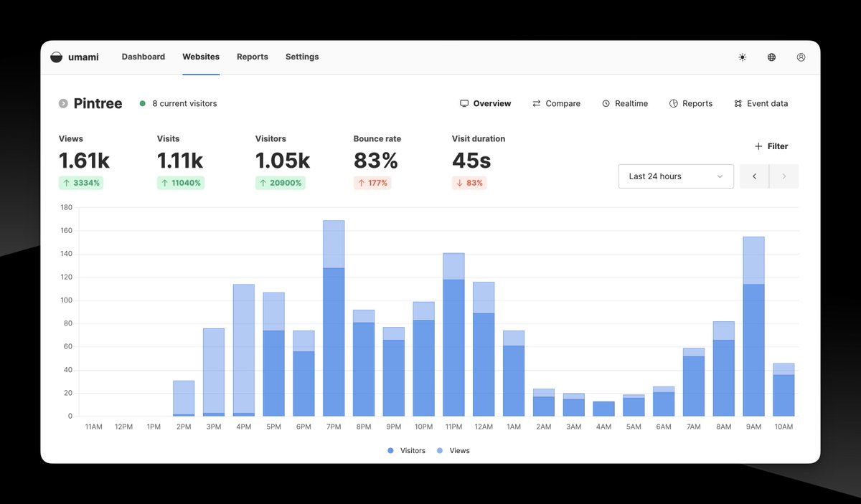Viewport: 861px width, 504px height.
Task: Click the 9AM bar in chart
Action: (x=753, y=327)
